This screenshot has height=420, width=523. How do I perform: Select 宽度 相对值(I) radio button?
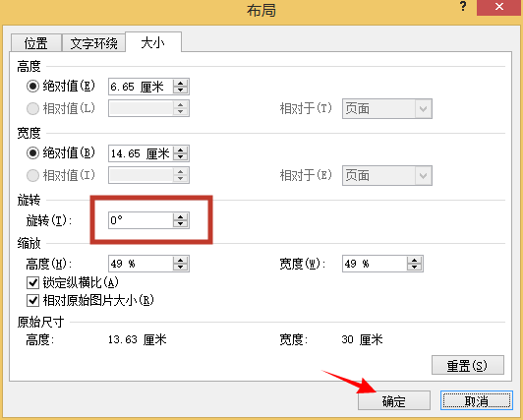[x=32, y=175]
